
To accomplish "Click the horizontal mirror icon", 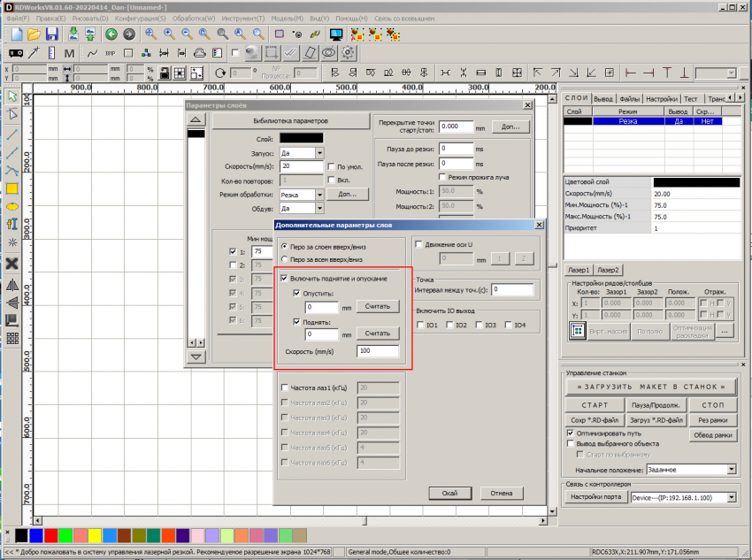I will [x=12, y=285].
